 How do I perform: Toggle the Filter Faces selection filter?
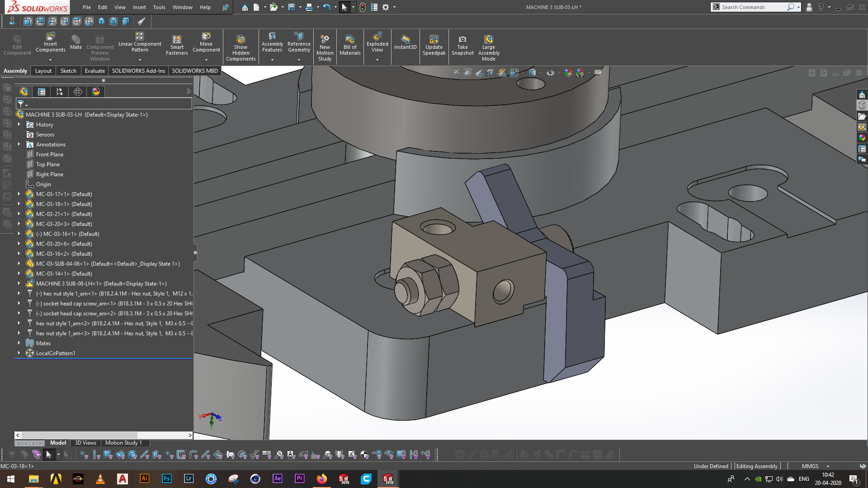click(x=108, y=455)
